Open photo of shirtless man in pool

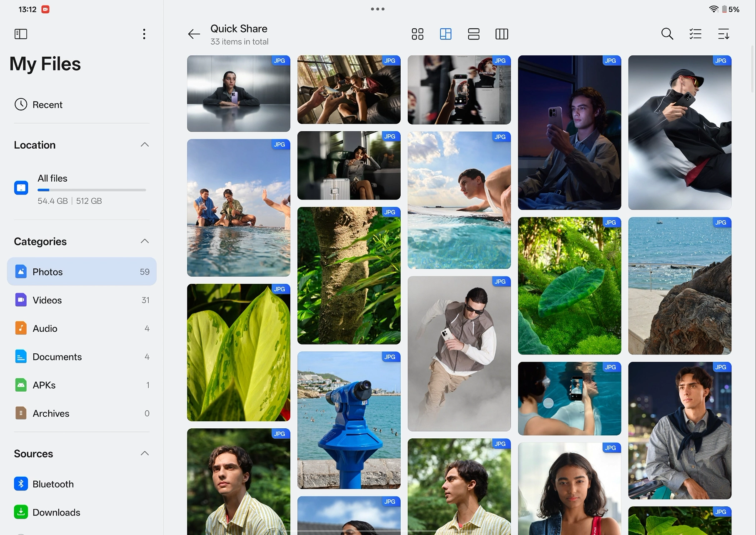tap(459, 200)
